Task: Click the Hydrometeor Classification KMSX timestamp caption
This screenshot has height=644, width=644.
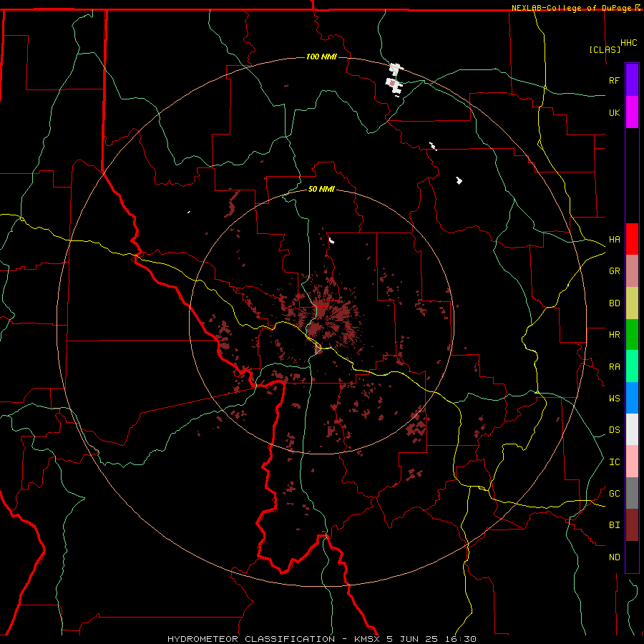Action: pos(321,639)
